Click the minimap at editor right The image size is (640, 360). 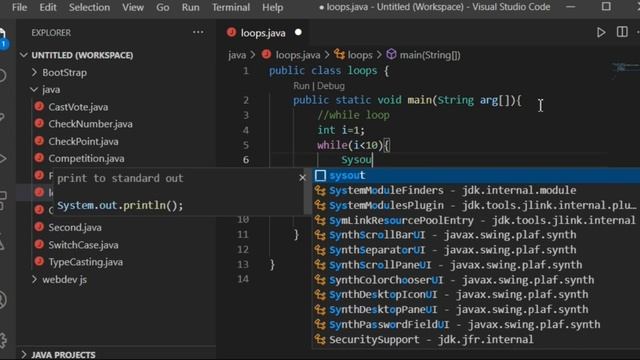coord(625,69)
